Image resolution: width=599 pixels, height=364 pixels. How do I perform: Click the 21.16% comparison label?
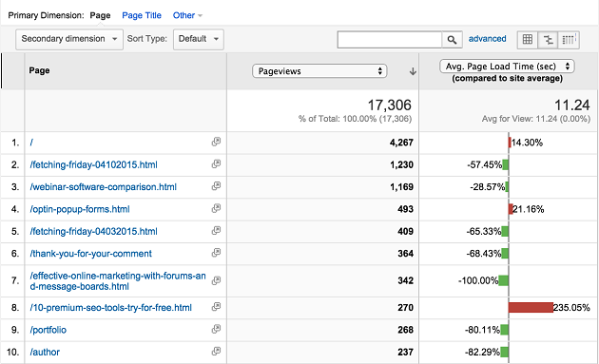click(529, 209)
